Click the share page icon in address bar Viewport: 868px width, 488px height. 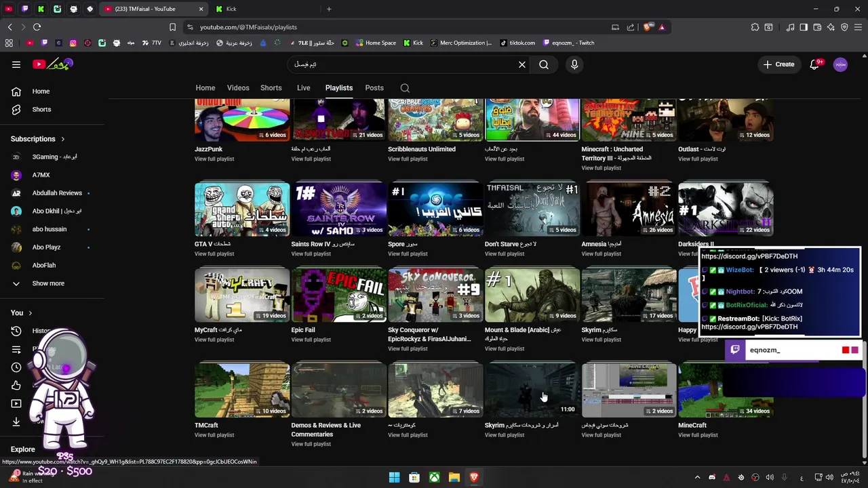[631, 27]
